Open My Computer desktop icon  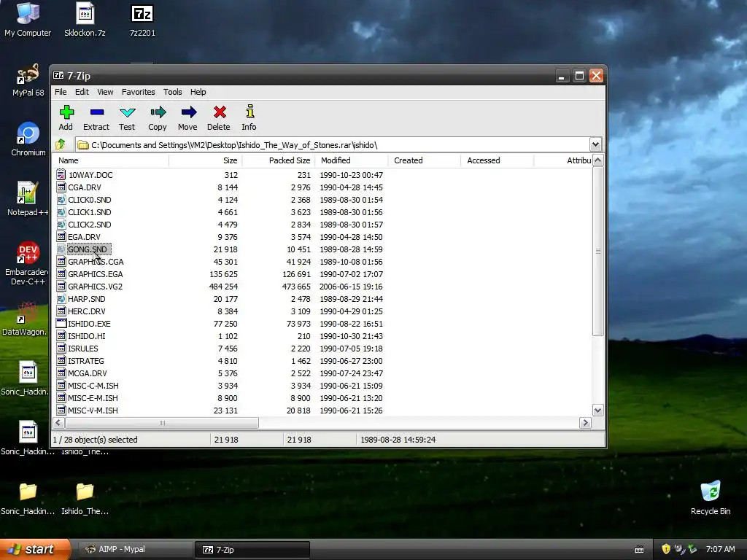tap(28, 19)
